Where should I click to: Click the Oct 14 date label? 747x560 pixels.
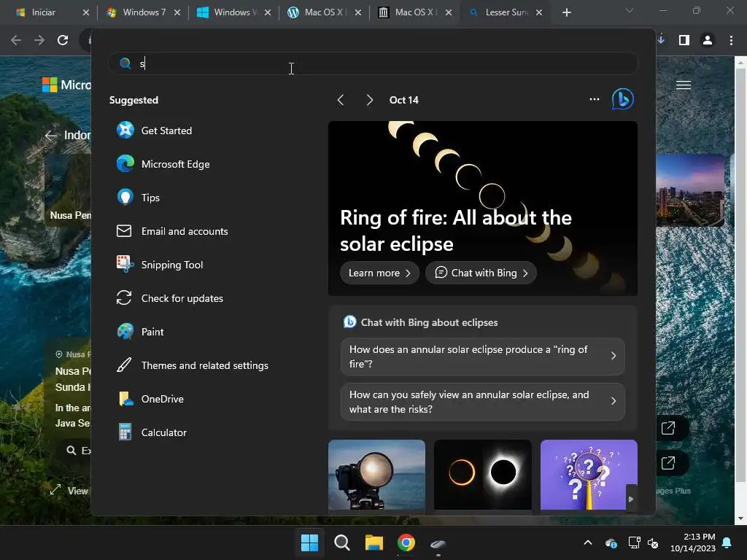point(403,100)
